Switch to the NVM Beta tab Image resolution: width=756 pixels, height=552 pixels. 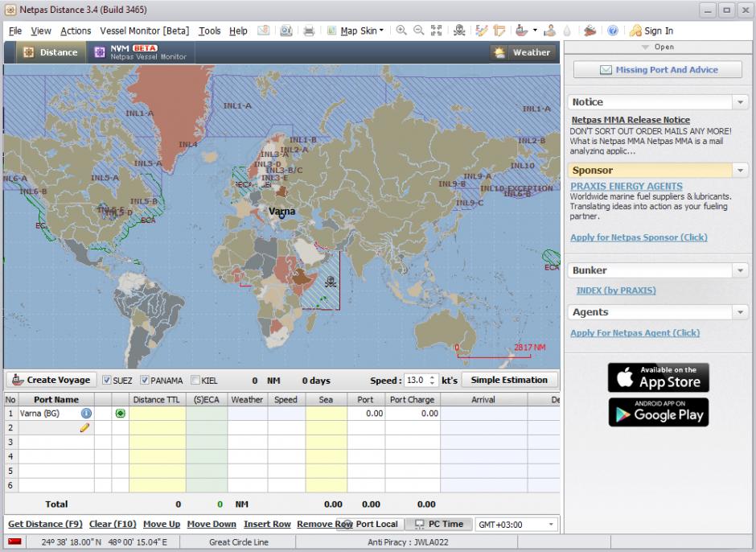pyautogui.click(x=141, y=52)
